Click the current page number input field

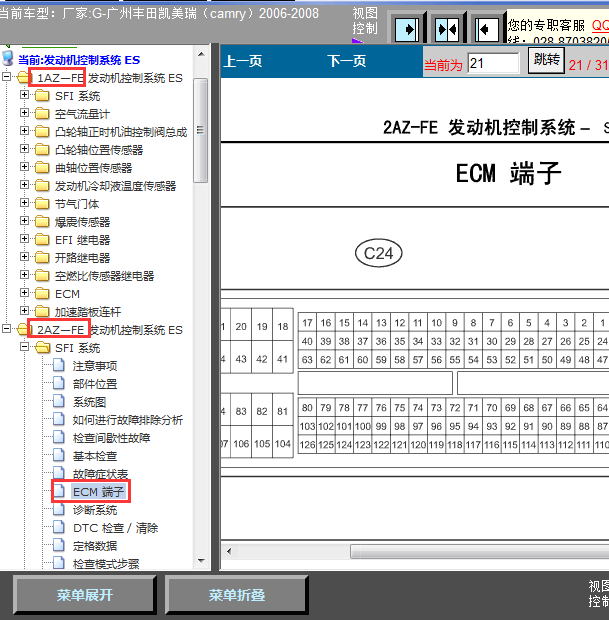tap(494, 63)
